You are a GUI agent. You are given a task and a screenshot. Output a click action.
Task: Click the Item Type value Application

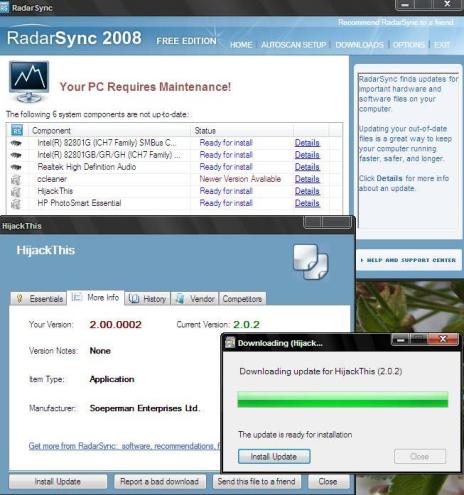(112, 379)
